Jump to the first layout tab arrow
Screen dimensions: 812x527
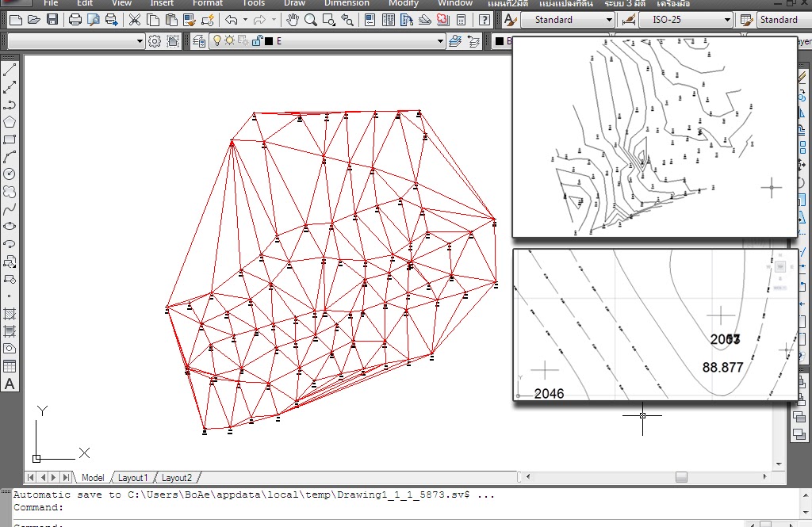pos(31,477)
